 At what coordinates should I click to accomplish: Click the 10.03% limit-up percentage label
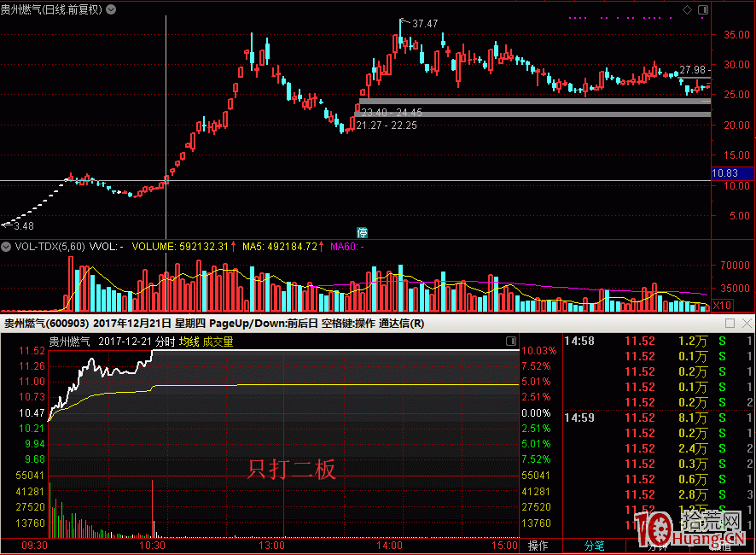coord(538,351)
